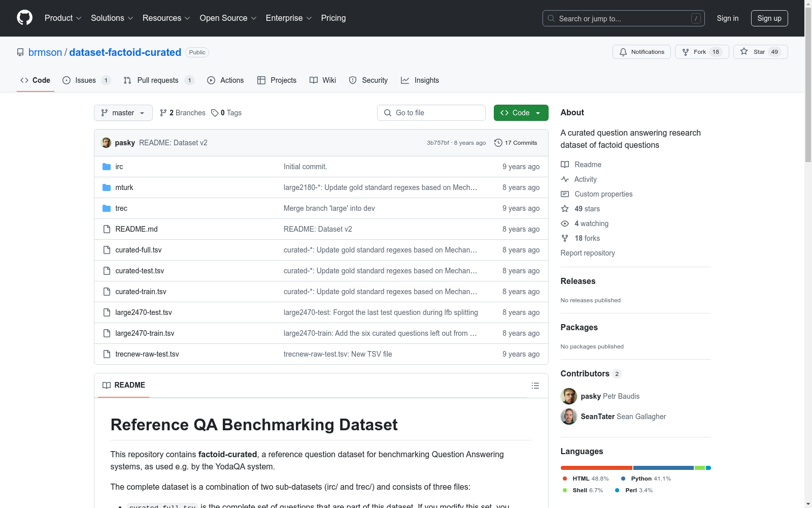812x508 pixels.
Task: Click Report repository link
Action: (x=588, y=253)
